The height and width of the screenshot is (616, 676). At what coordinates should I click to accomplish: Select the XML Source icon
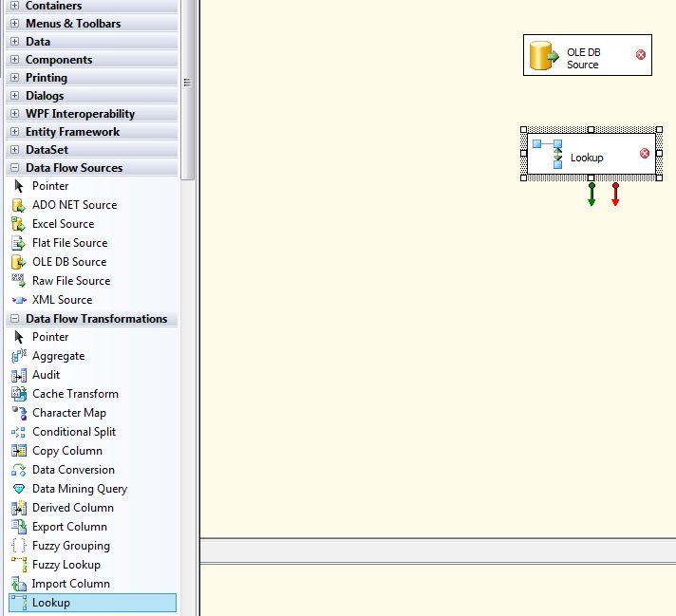(x=19, y=300)
